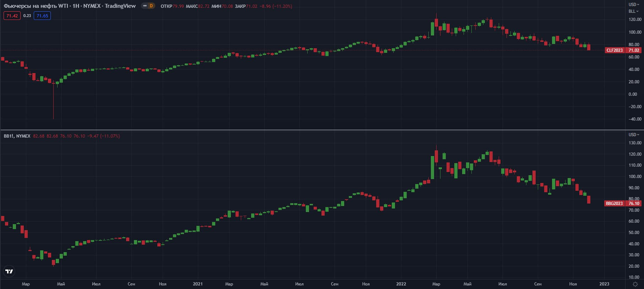Click the 71.02 last price tag
Screen dimensions: 644x289
[x=634, y=50]
